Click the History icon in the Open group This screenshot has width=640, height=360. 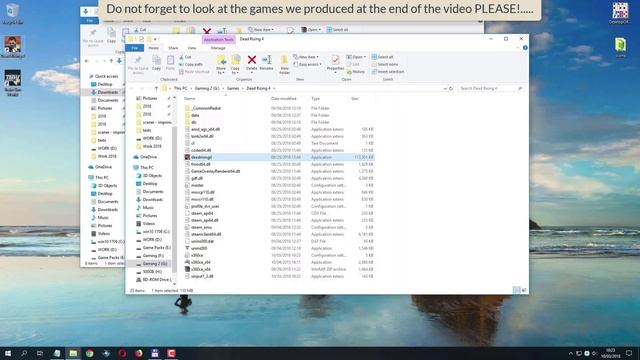(356, 72)
